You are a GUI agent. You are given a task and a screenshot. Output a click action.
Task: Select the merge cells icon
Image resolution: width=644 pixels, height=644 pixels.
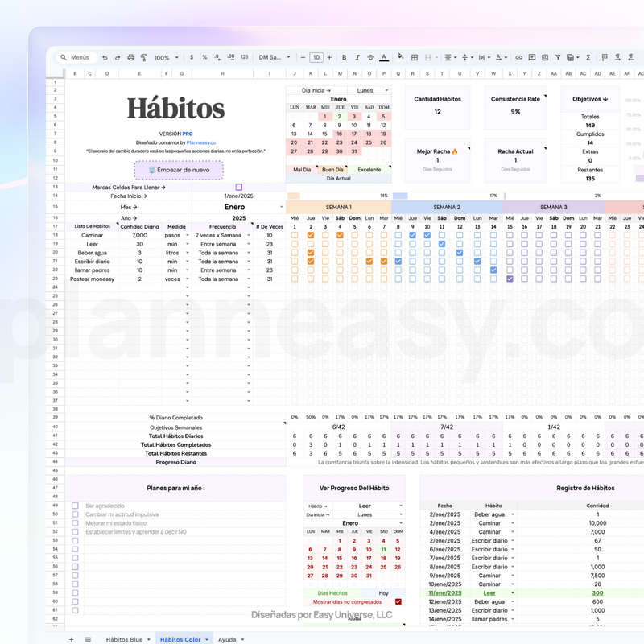point(430,57)
